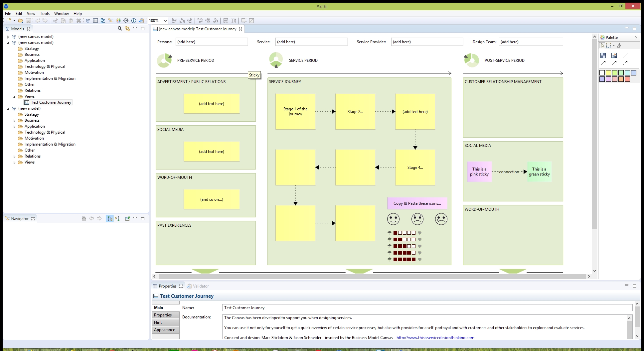Click the Persona input field
Screen dimensions: 644x351
212,42
